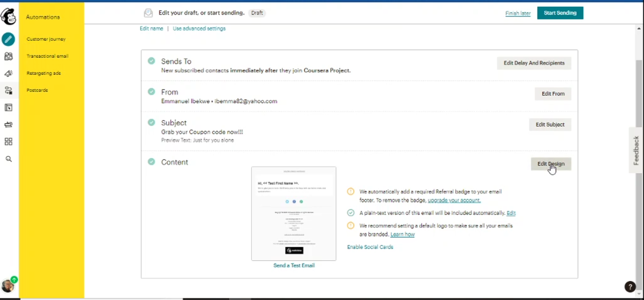Open Customer journey menu item
This screenshot has width=644, height=300.
[46, 39]
